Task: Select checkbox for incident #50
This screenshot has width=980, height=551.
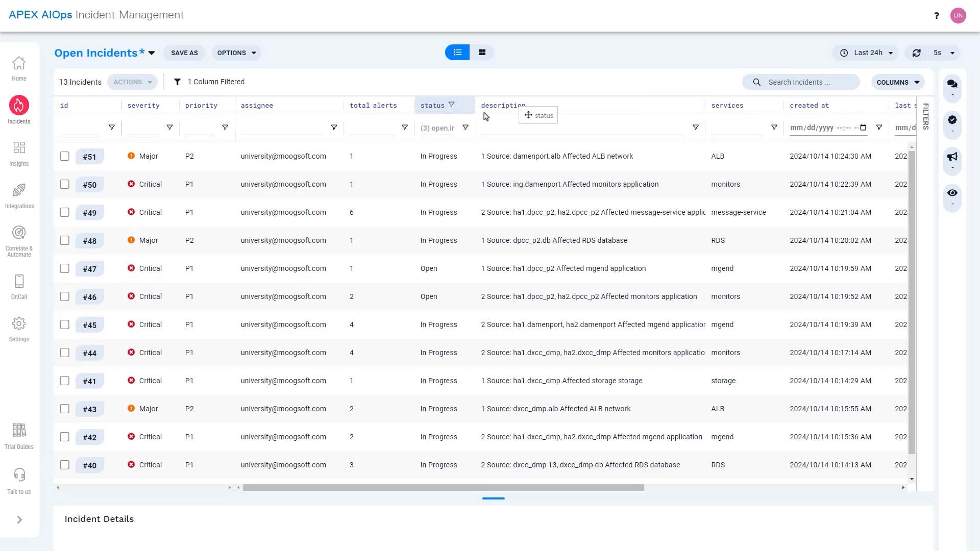Action: pyautogui.click(x=64, y=184)
